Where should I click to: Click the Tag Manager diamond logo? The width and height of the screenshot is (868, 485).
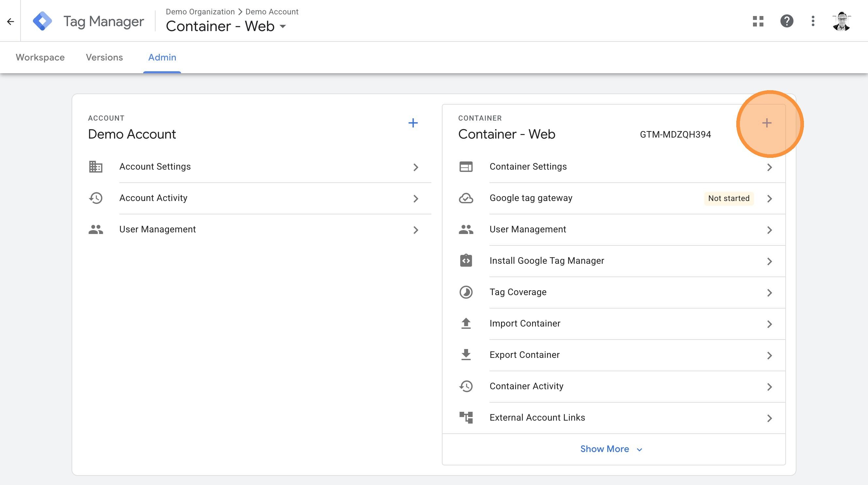pos(42,21)
